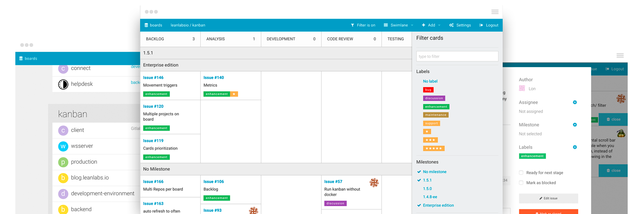Screen dimensions: 644x214
Task: Select the TESTING column header
Action: pyautogui.click(x=397, y=39)
